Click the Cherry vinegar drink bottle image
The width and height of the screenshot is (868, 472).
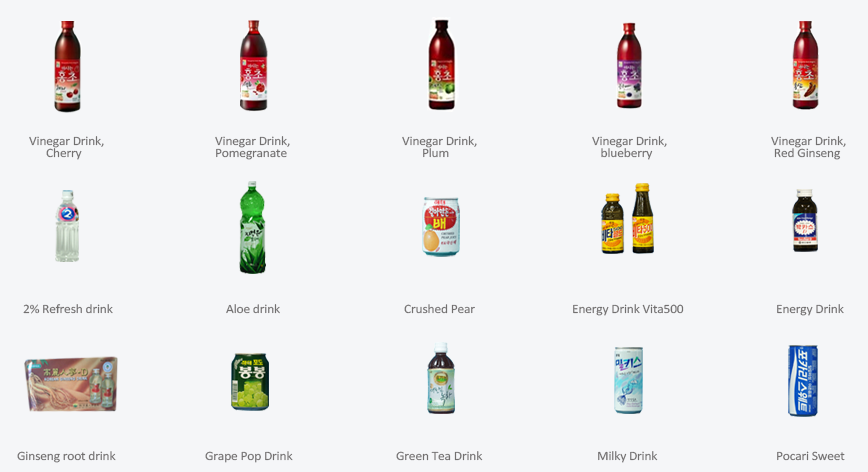pyautogui.click(x=68, y=66)
